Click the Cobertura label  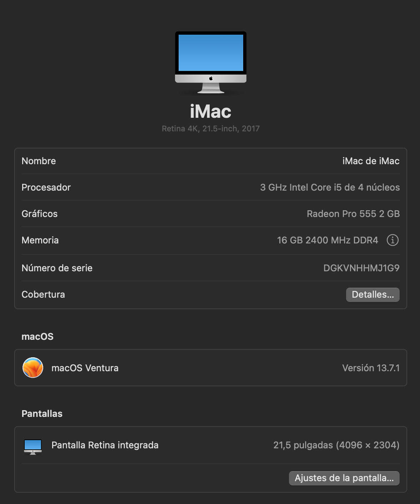click(x=43, y=294)
